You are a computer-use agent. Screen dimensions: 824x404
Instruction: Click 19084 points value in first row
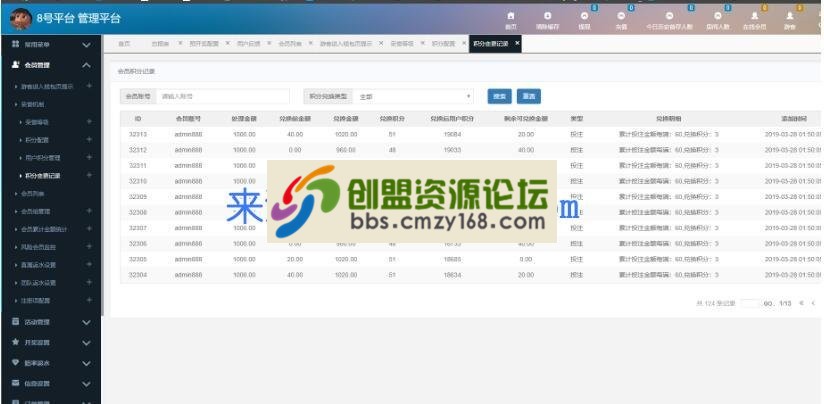coord(452,134)
